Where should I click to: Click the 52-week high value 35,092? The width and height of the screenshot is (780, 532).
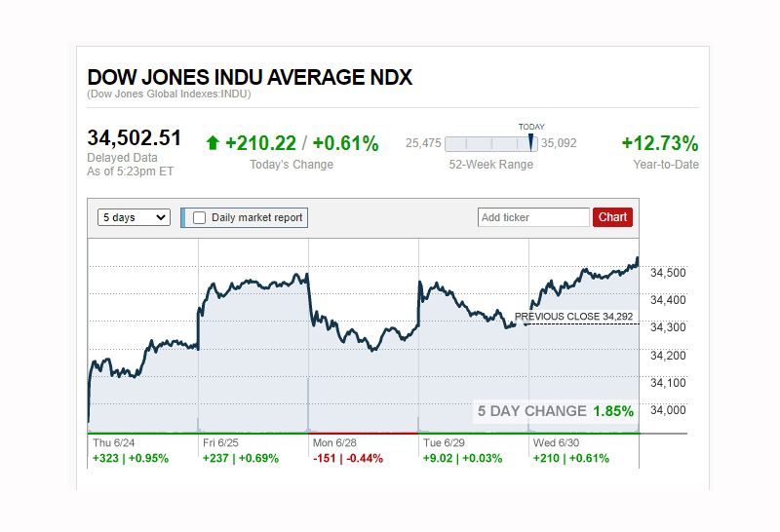tap(560, 143)
